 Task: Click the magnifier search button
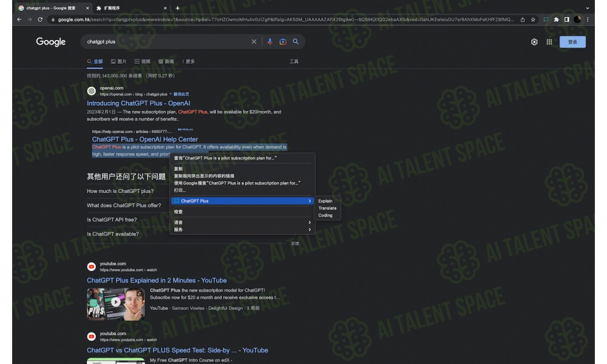click(296, 42)
